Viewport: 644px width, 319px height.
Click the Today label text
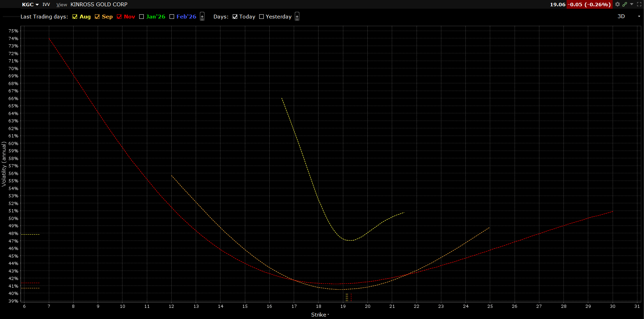pos(247,17)
